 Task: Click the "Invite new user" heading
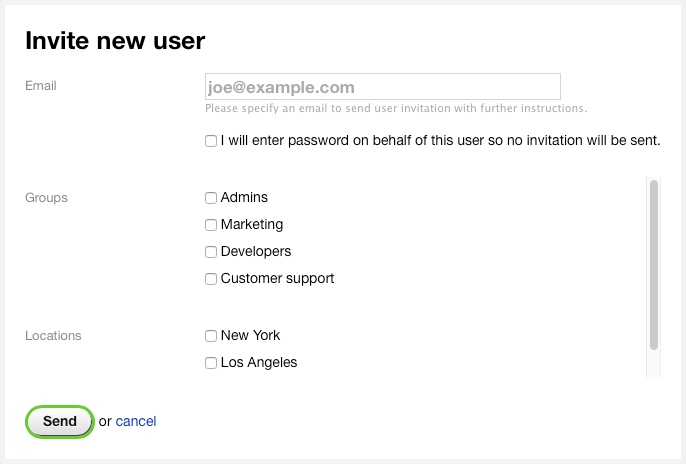(115, 41)
